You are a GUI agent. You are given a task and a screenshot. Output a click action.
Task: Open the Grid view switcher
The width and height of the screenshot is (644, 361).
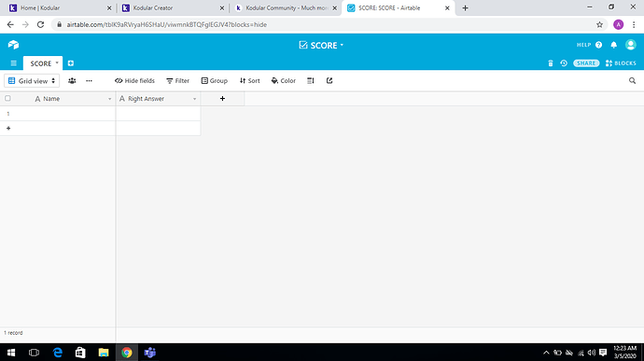point(32,81)
